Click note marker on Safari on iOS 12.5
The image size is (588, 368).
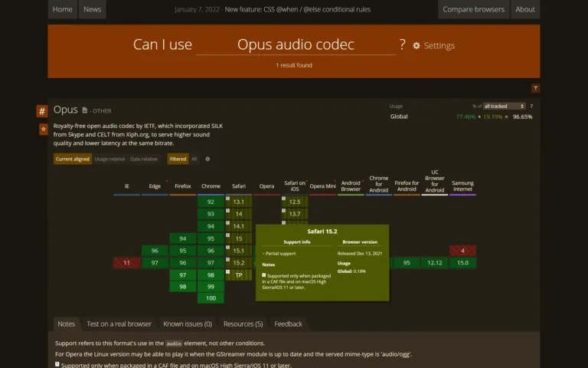[x=283, y=199]
